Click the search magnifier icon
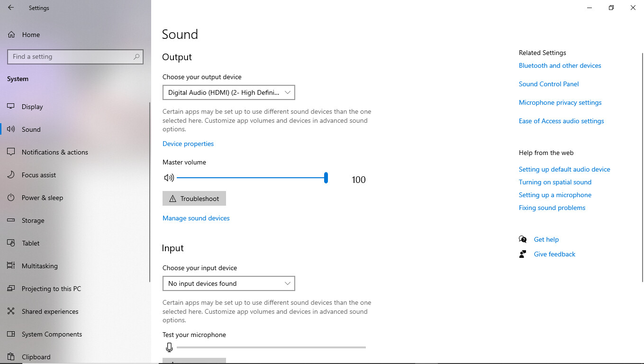 pos(136,56)
